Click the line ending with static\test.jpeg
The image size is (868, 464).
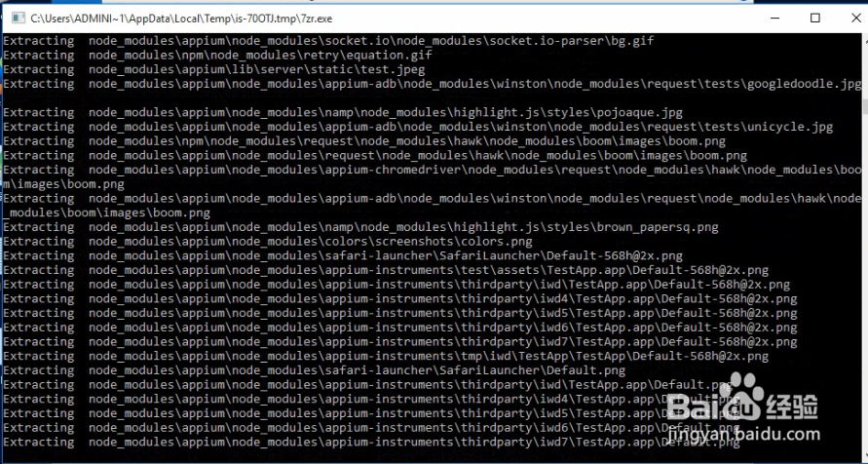click(x=214, y=70)
